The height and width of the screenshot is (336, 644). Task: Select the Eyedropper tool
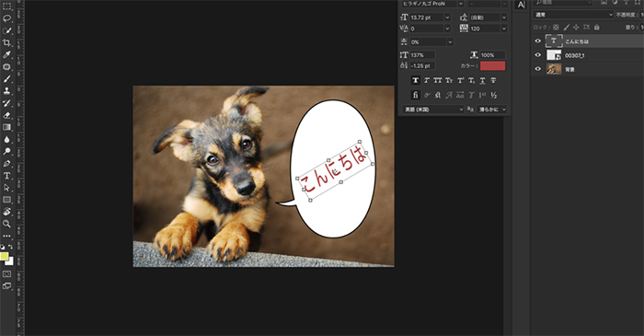coord(6,54)
